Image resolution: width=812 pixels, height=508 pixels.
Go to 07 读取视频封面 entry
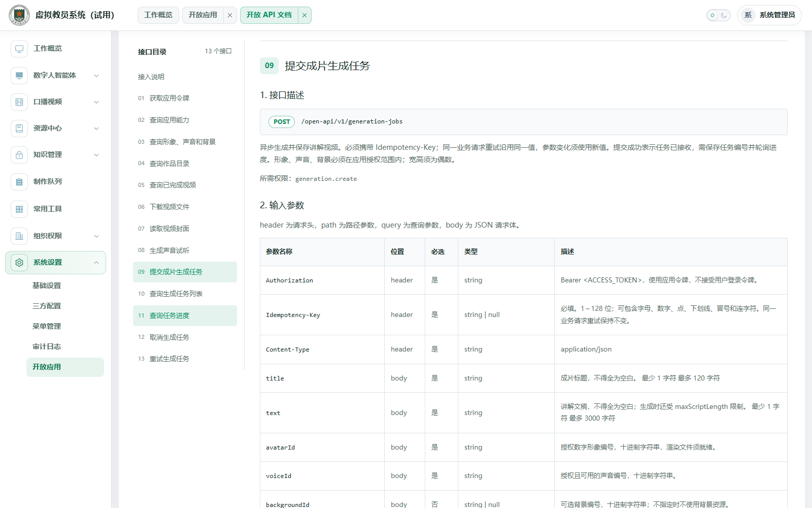185,229
